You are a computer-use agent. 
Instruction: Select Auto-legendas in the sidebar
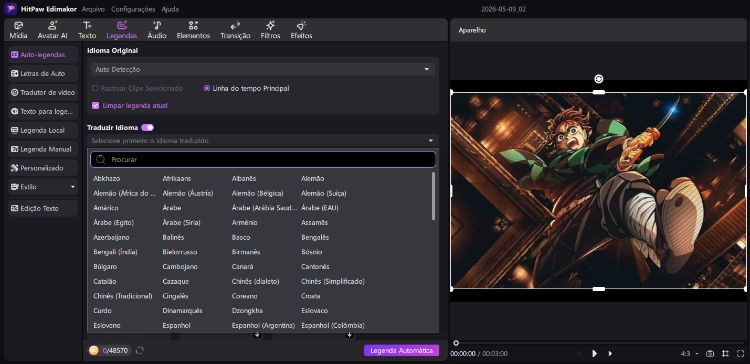click(43, 55)
